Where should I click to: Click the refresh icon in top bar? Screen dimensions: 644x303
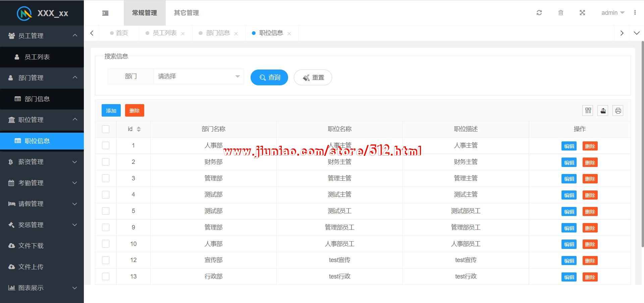(539, 13)
